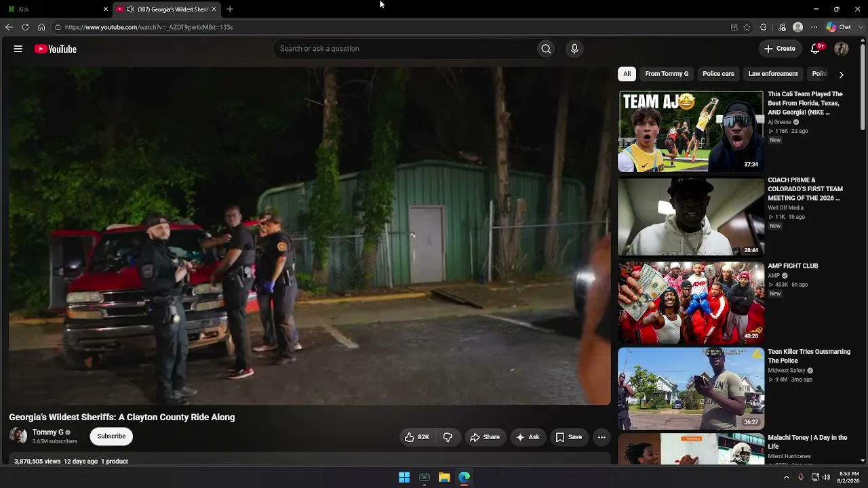The height and width of the screenshot is (488, 868).
Task: Open the Xbox app on the taskbar
Action: [x=425, y=477]
